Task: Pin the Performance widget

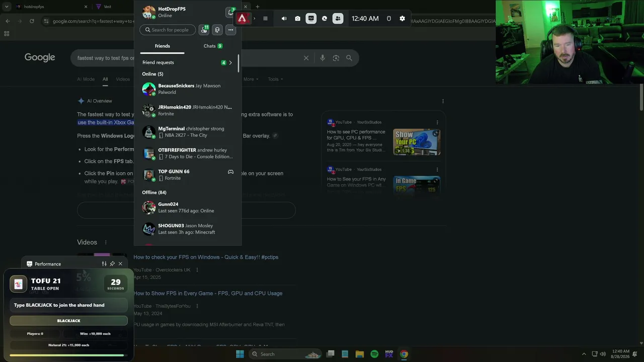Action: click(x=112, y=264)
